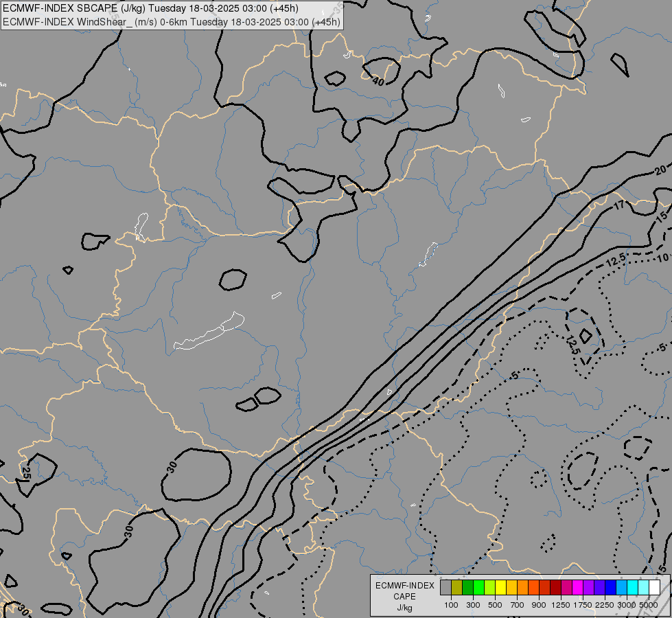This screenshot has width=672, height=618.
Task: Click the pure yellow legend swatch
Action: [x=500, y=587]
